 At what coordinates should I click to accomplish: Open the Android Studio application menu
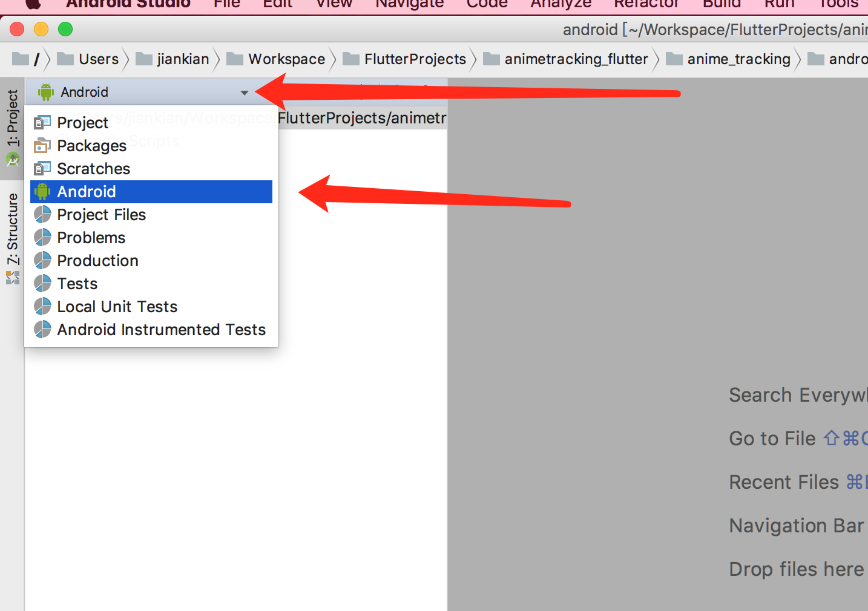128,4
